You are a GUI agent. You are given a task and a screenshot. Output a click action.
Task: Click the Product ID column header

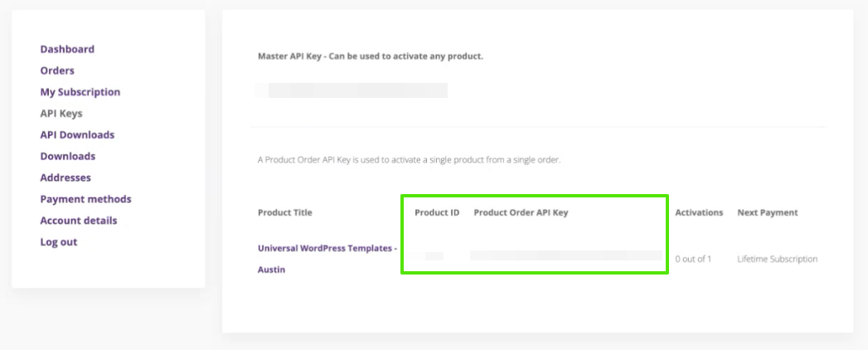coord(437,212)
